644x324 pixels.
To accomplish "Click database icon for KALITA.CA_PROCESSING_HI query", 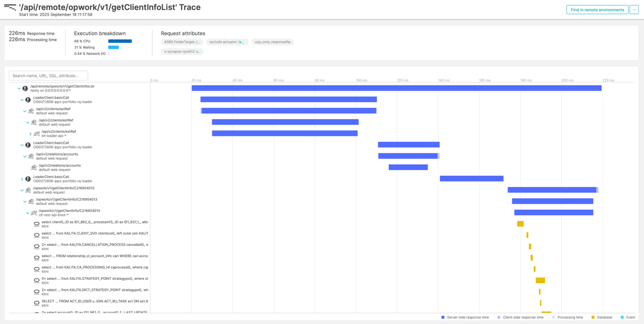I will 37,269.
